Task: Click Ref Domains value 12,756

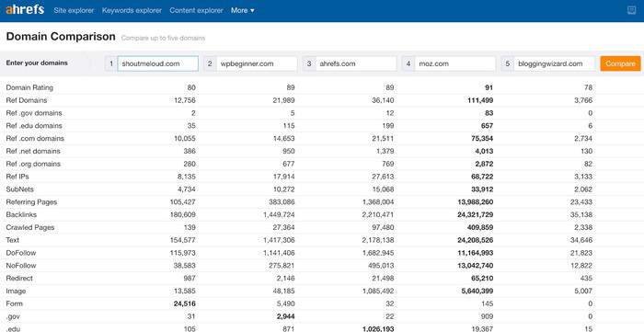Action: pyautogui.click(x=185, y=100)
